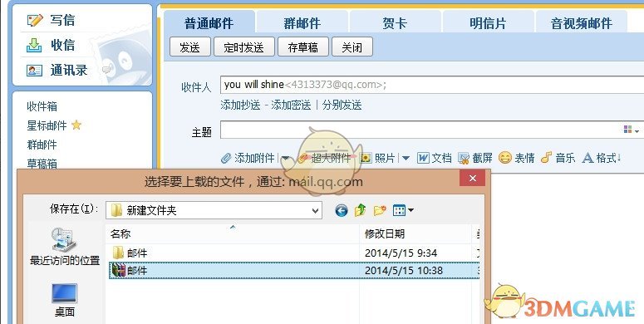644x324 pixels.
Task: Insert a 照片 photo
Action: (378, 158)
